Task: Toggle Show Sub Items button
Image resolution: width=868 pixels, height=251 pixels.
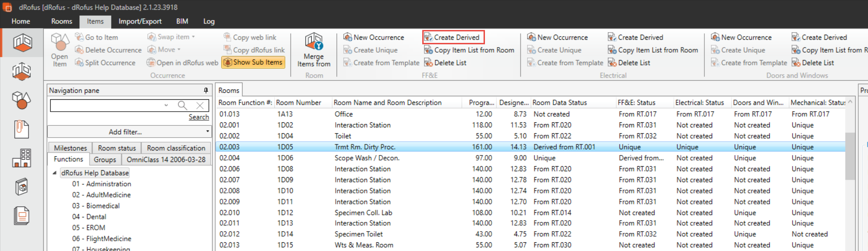Action: (253, 62)
